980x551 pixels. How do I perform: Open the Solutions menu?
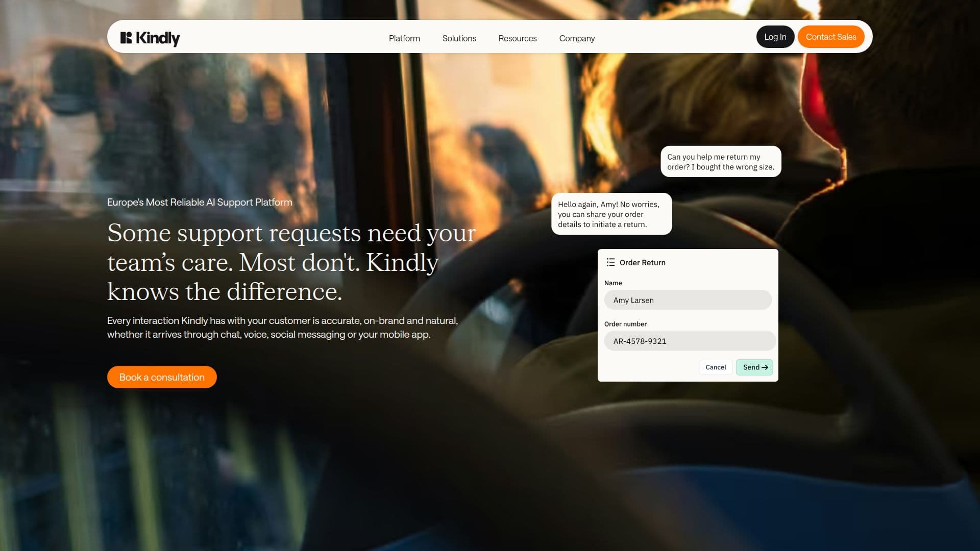click(x=459, y=38)
